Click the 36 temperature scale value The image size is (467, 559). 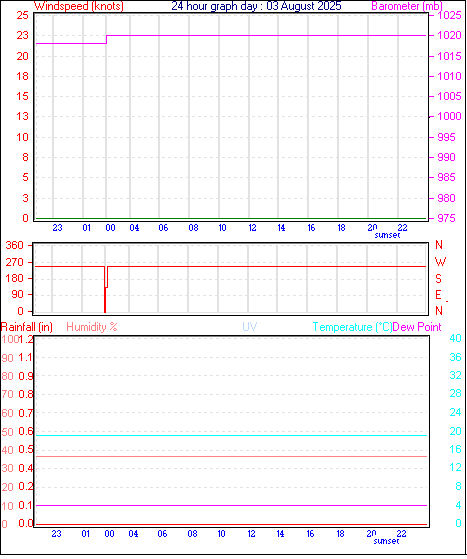[x=455, y=357]
